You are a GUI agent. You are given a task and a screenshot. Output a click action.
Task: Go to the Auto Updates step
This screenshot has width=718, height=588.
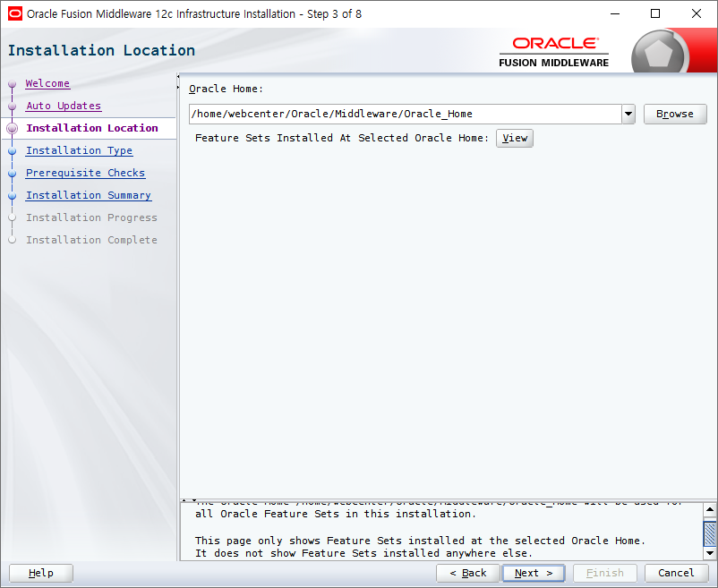point(64,106)
